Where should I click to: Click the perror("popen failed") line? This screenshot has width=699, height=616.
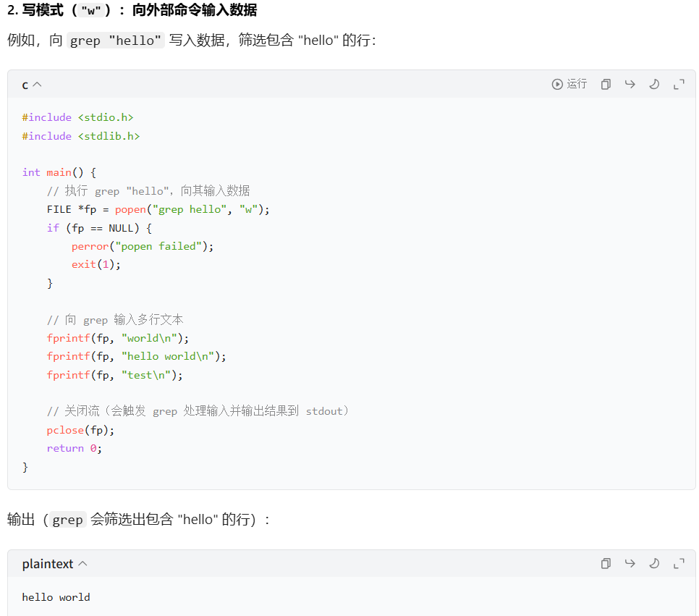(143, 246)
